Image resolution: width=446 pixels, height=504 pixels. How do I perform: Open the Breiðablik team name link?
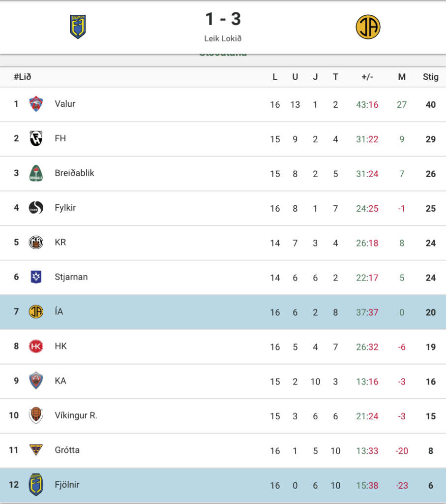pyautogui.click(x=74, y=173)
